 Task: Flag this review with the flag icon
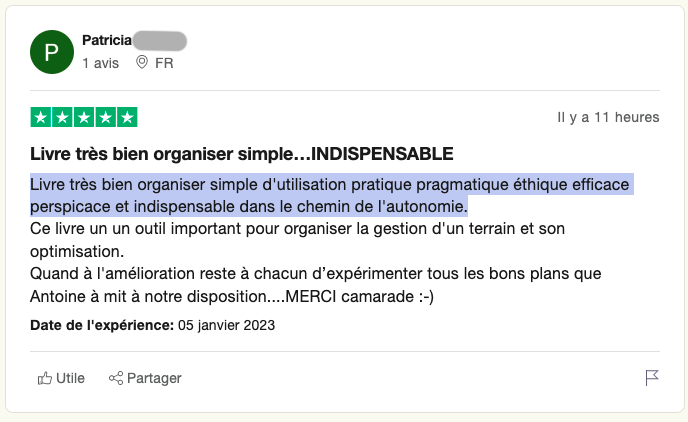pos(652,378)
